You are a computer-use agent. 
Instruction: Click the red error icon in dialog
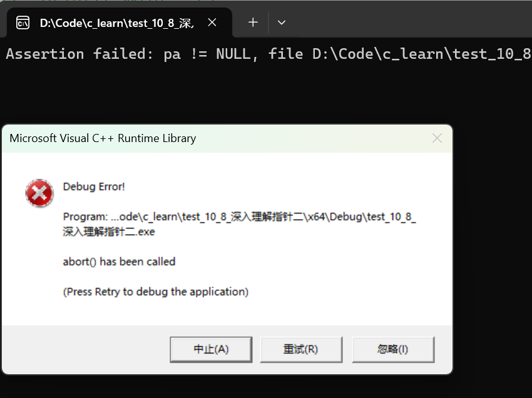point(39,193)
